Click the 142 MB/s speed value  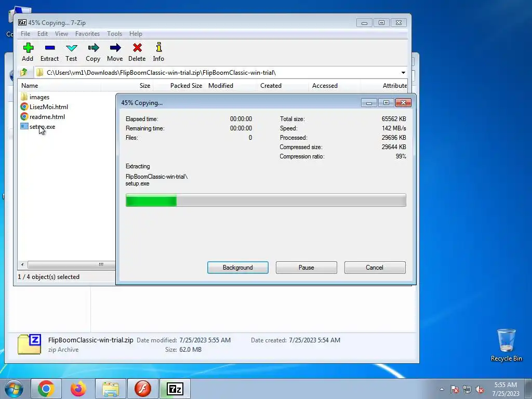(x=394, y=128)
